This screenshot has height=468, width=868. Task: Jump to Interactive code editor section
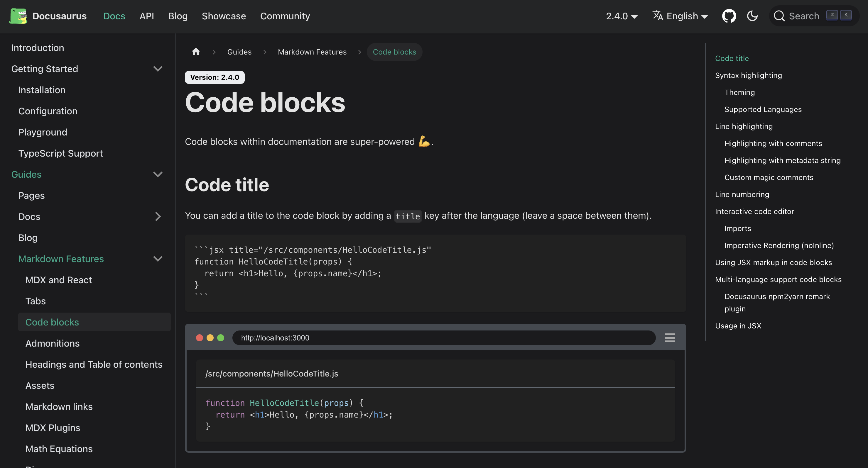[x=754, y=211]
